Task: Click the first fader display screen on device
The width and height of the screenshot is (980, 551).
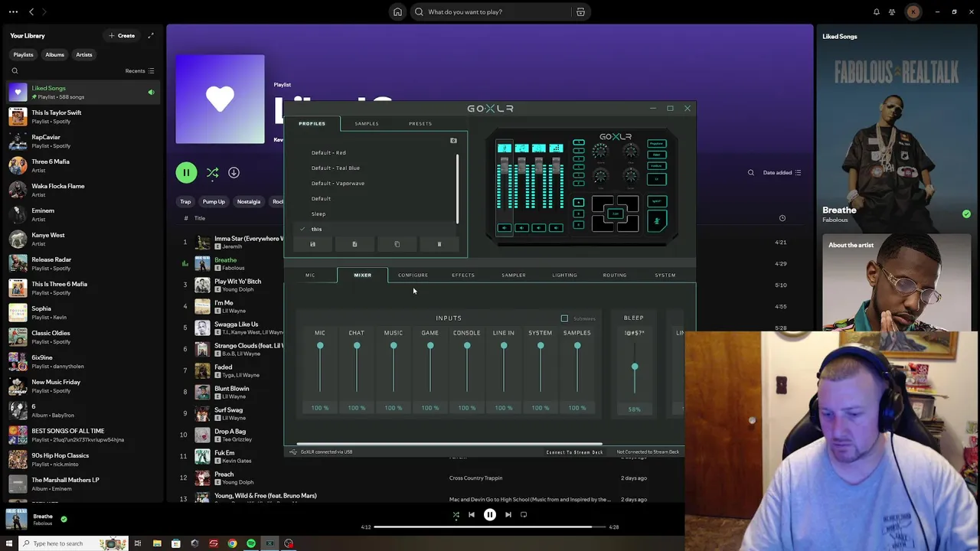Action: pos(505,148)
